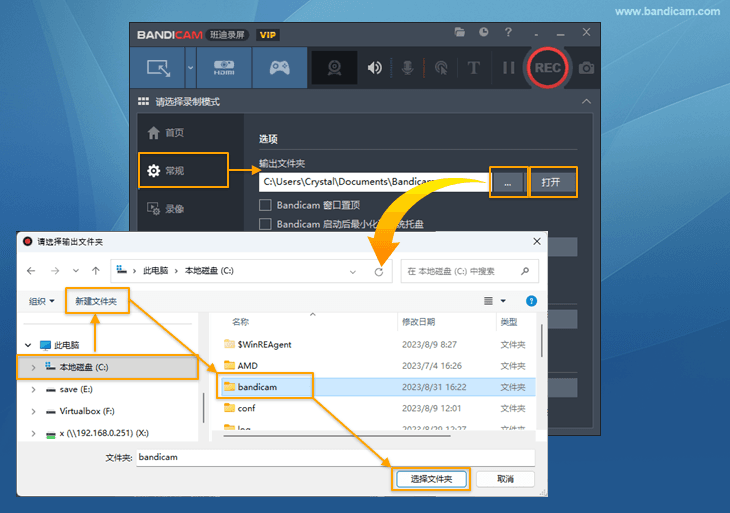Viewport: 730px width, 513px height.
Task: Select Virtualbox (F:) drive in tree
Action: (87, 411)
